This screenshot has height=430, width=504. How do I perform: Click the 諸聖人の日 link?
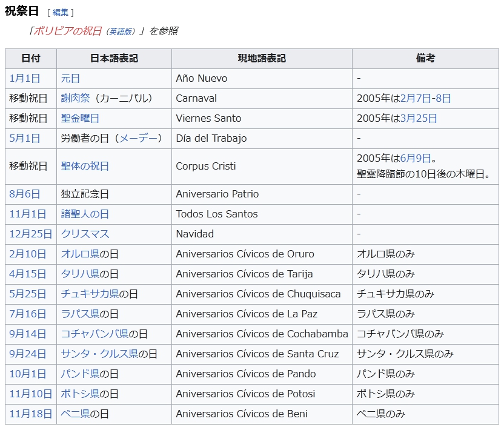tap(85, 214)
